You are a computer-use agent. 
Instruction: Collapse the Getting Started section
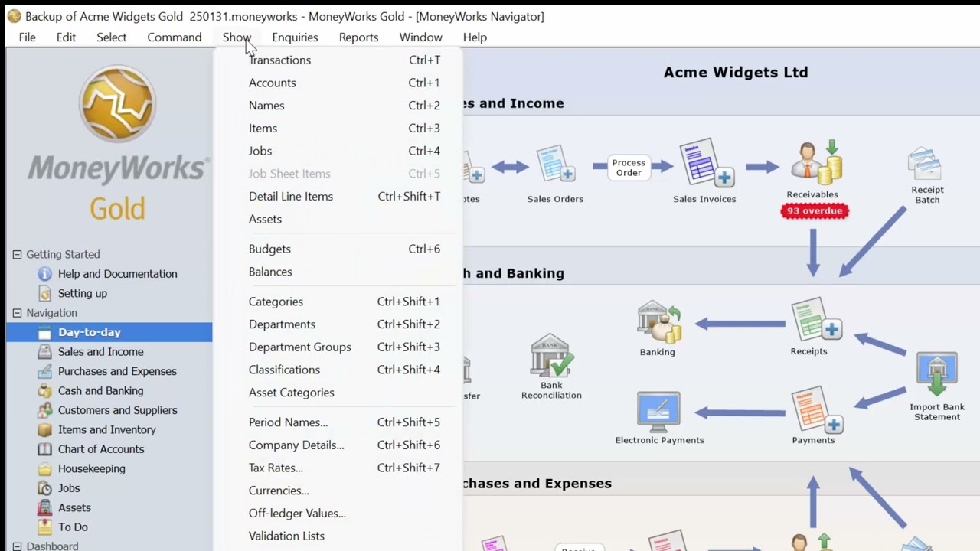(x=17, y=255)
